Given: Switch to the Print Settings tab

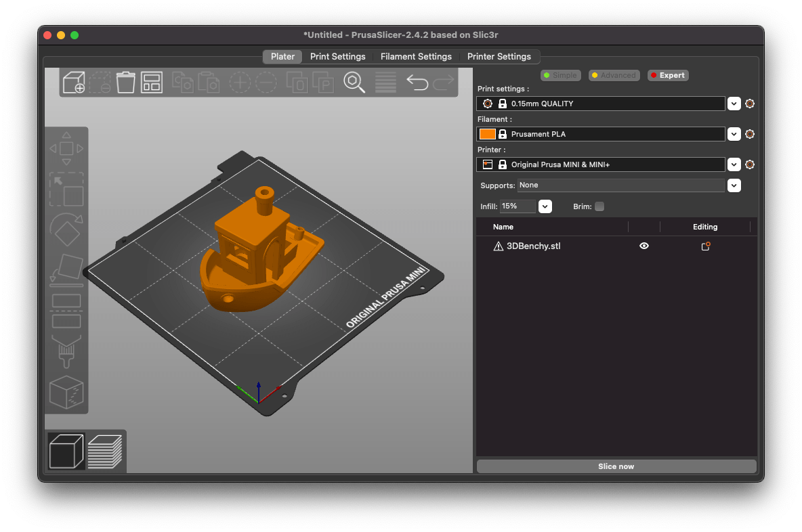Looking at the screenshot, I should (337, 56).
